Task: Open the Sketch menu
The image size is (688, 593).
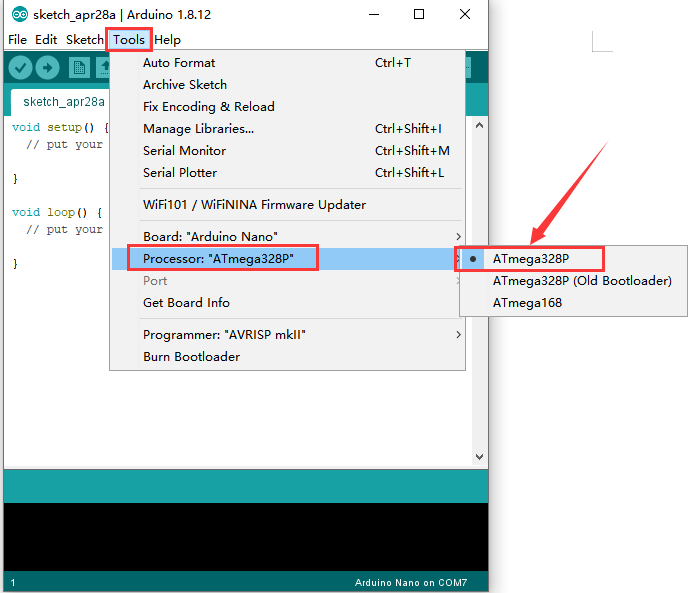Action: point(85,40)
